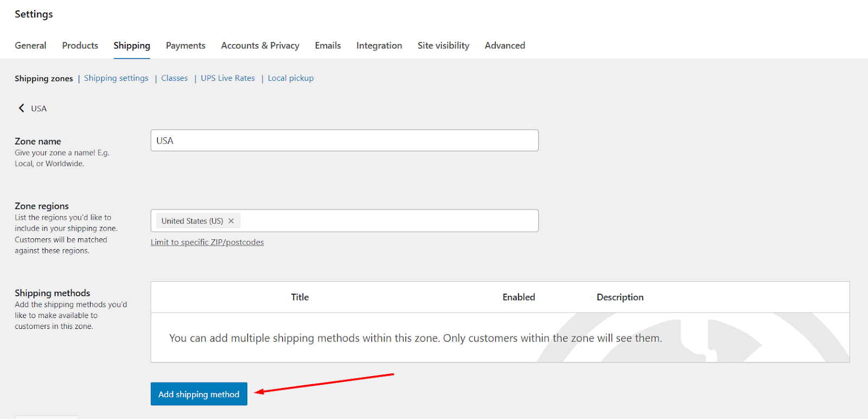The height and width of the screenshot is (419, 868).
Task: Open the General settings tab
Action: point(30,46)
